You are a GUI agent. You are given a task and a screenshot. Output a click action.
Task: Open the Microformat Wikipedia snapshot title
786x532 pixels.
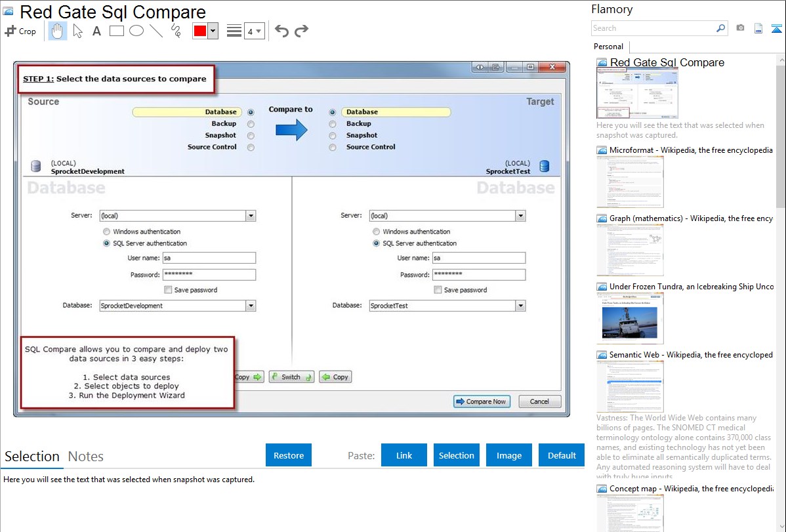point(691,150)
